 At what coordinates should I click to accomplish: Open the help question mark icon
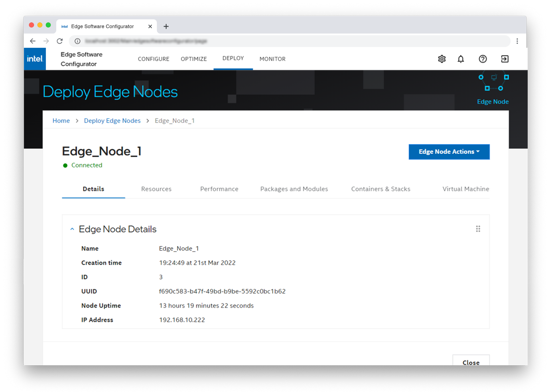(x=483, y=59)
